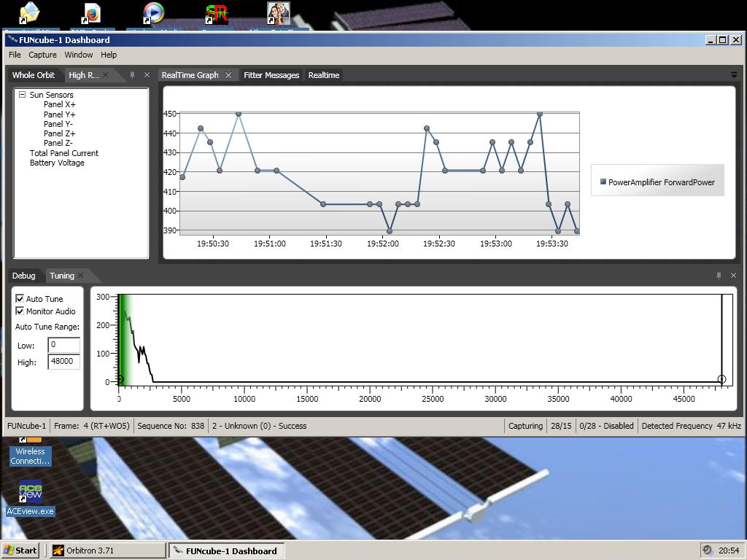The width and height of the screenshot is (747, 560).
Task: Open the photo portrait desktop shortcut
Action: click(278, 13)
